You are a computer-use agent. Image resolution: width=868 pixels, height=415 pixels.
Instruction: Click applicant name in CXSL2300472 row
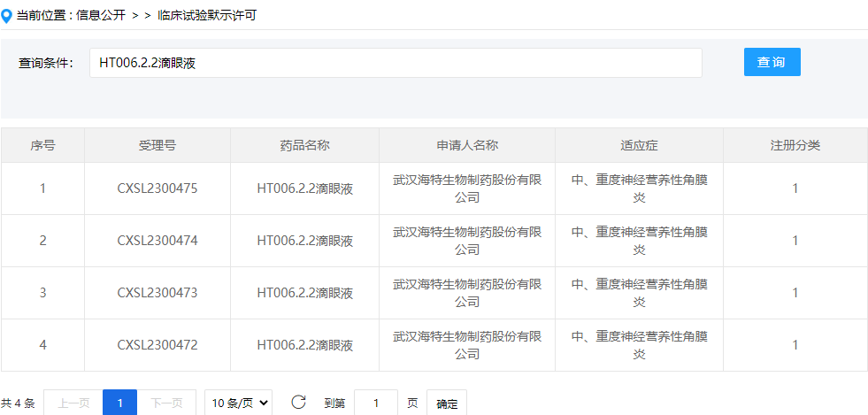(x=467, y=345)
